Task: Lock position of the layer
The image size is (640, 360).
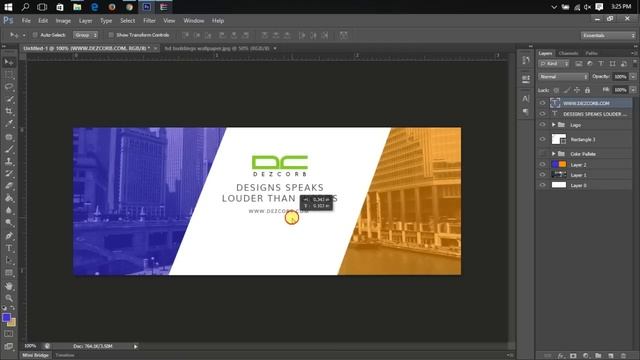Action: coord(577,90)
